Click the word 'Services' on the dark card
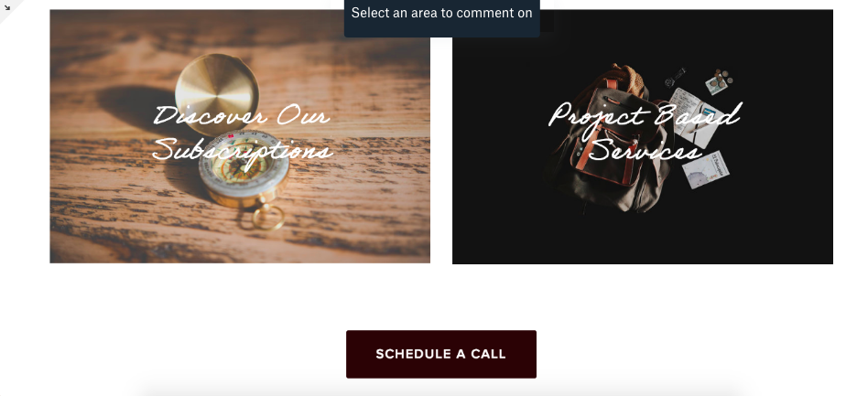Viewport: 868px width, 396px height. (646, 149)
